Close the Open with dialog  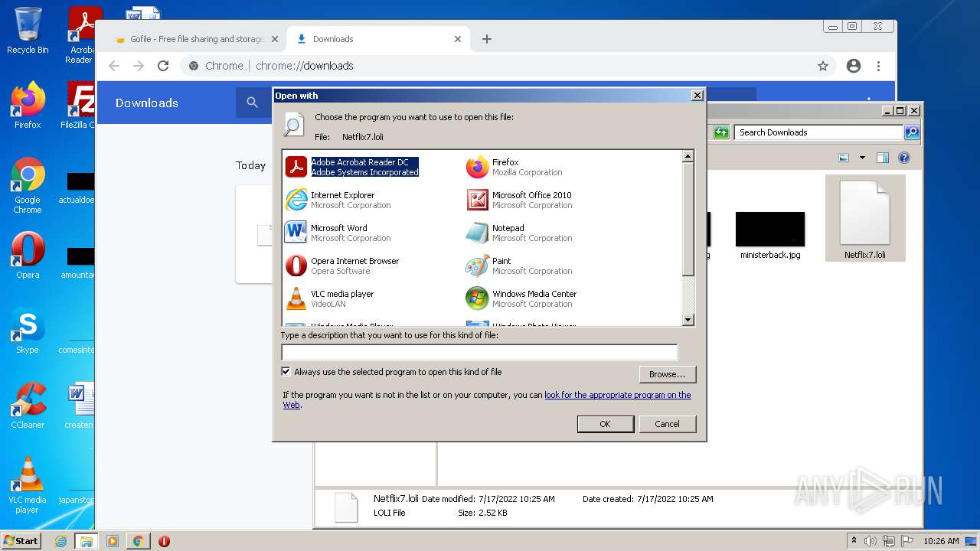[x=697, y=96]
